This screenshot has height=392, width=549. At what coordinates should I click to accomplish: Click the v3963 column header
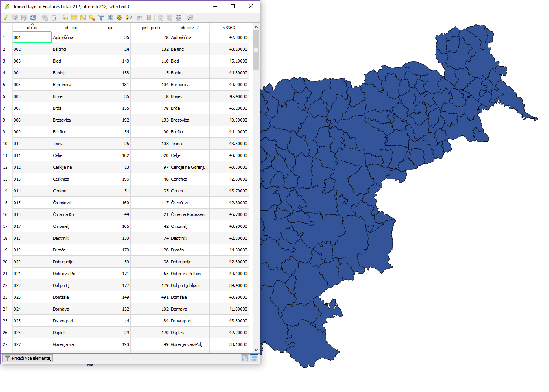tap(229, 28)
